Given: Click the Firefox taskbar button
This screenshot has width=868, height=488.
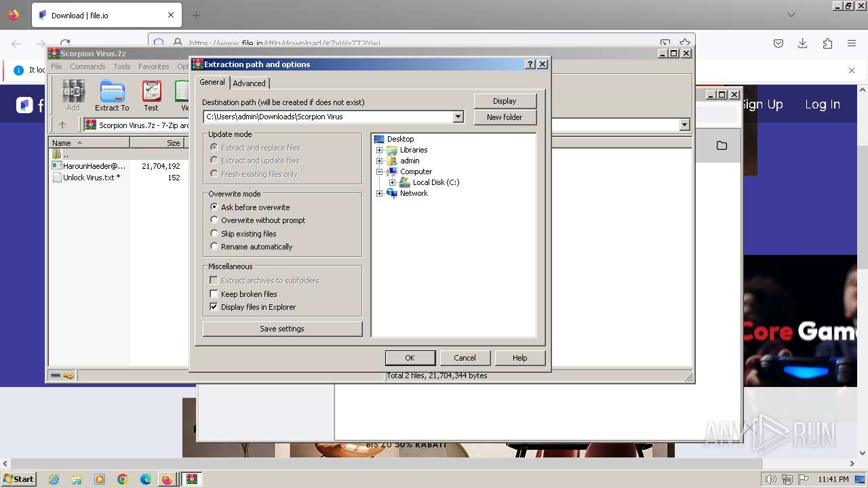Looking at the screenshot, I should pos(167,479).
